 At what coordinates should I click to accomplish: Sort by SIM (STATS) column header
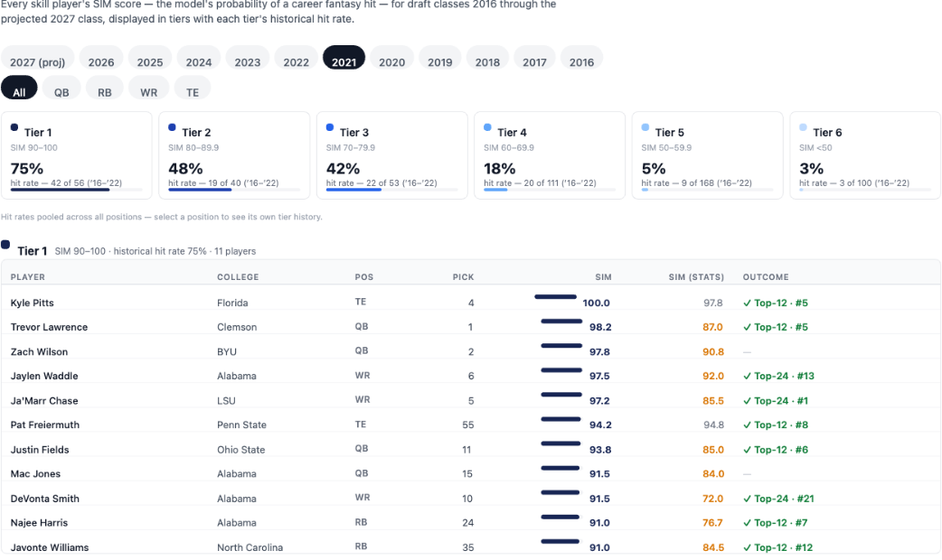696,277
